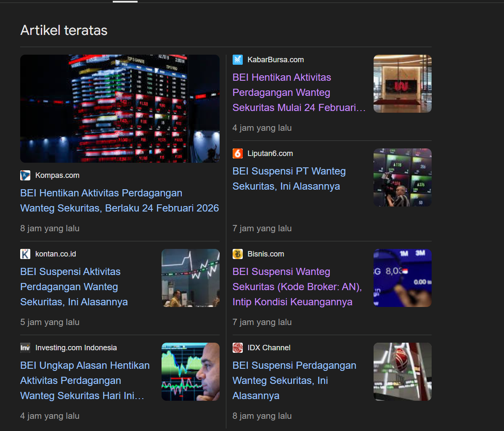The width and height of the screenshot is (504, 431).
Task: Click the Bisnis.com favicon icon
Action: pos(238,254)
